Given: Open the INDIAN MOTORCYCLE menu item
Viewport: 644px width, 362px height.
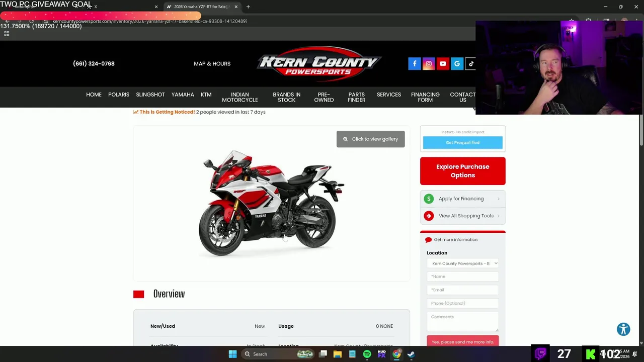Looking at the screenshot, I should pos(240,97).
